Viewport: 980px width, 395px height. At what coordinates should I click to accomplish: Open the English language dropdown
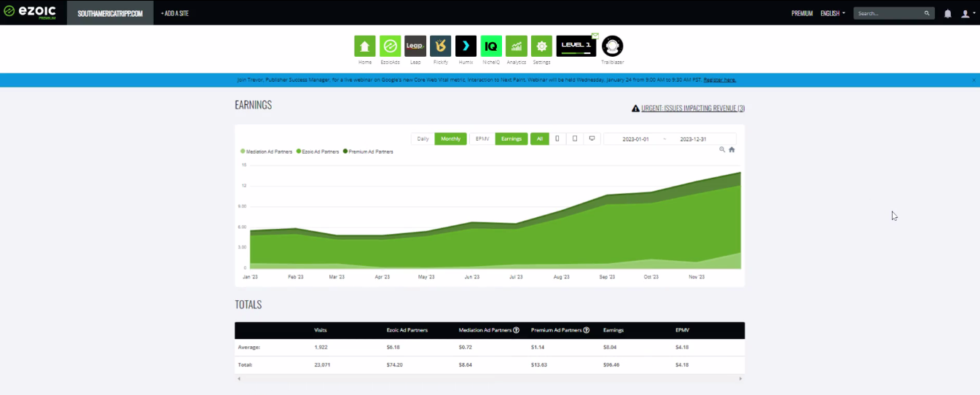pos(833,13)
